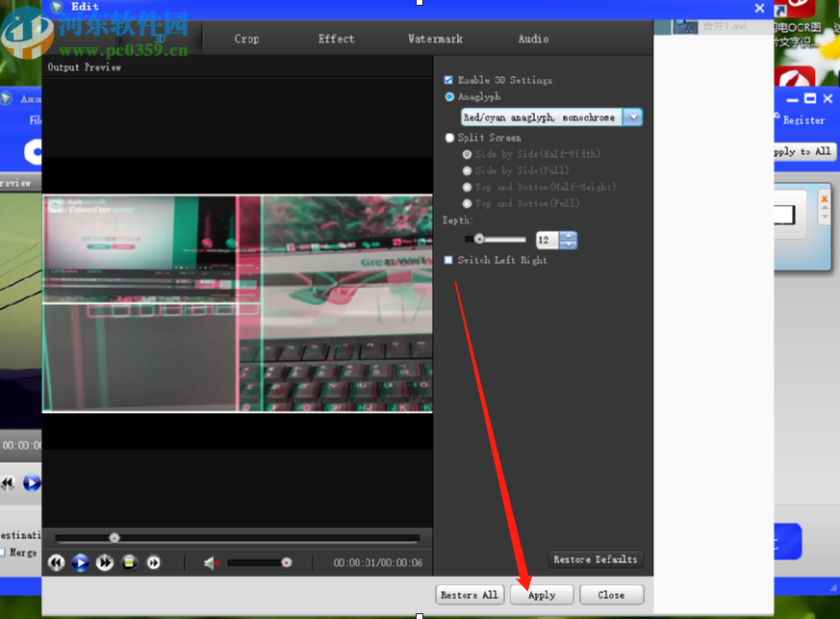The height and width of the screenshot is (619, 840).
Task: Click the Depth slider handle
Action: [478, 240]
